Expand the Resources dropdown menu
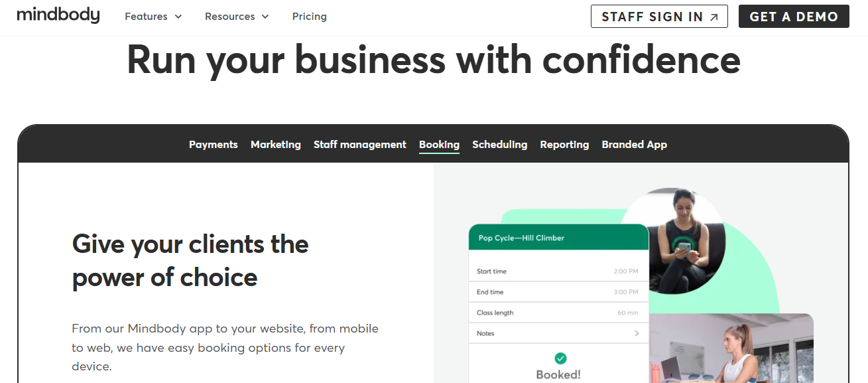Screen dimensions: 868x383 pos(237,17)
